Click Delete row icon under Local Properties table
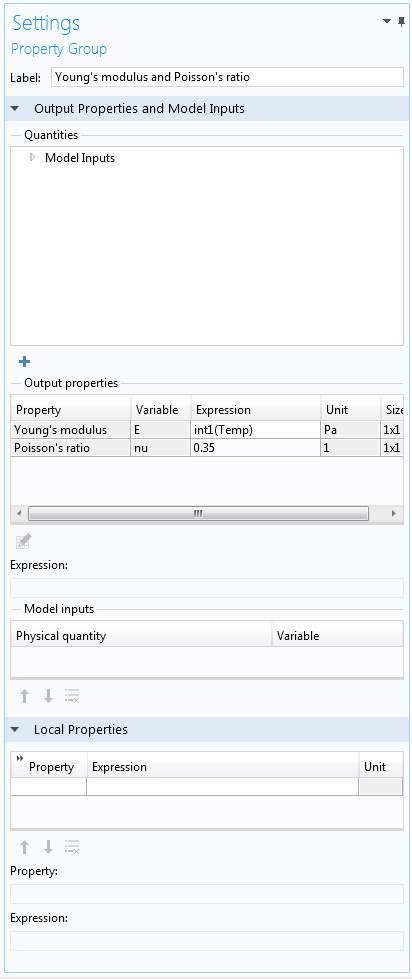 coord(72,847)
